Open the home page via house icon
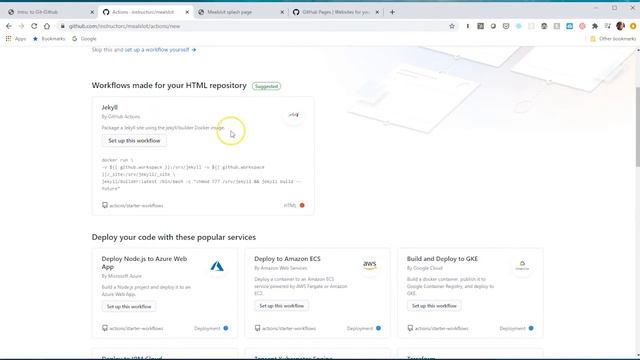The height and width of the screenshot is (360, 640). click(x=47, y=26)
